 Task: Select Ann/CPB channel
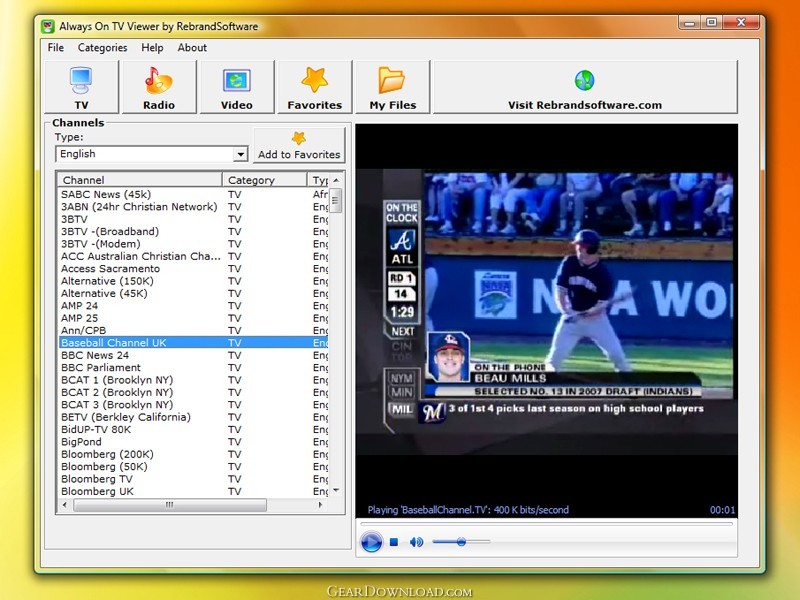coord(193,330)
